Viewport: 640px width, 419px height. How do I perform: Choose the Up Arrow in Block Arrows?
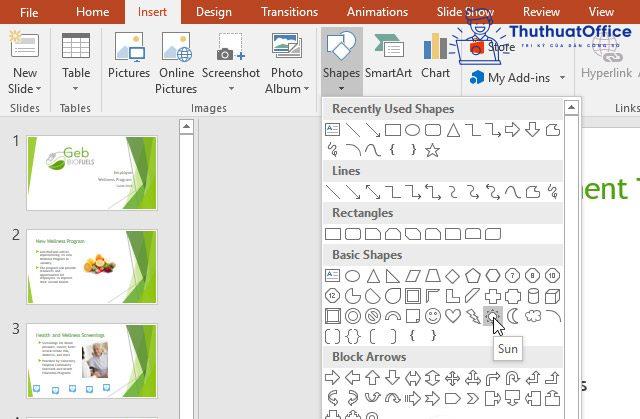pos(372,378)
